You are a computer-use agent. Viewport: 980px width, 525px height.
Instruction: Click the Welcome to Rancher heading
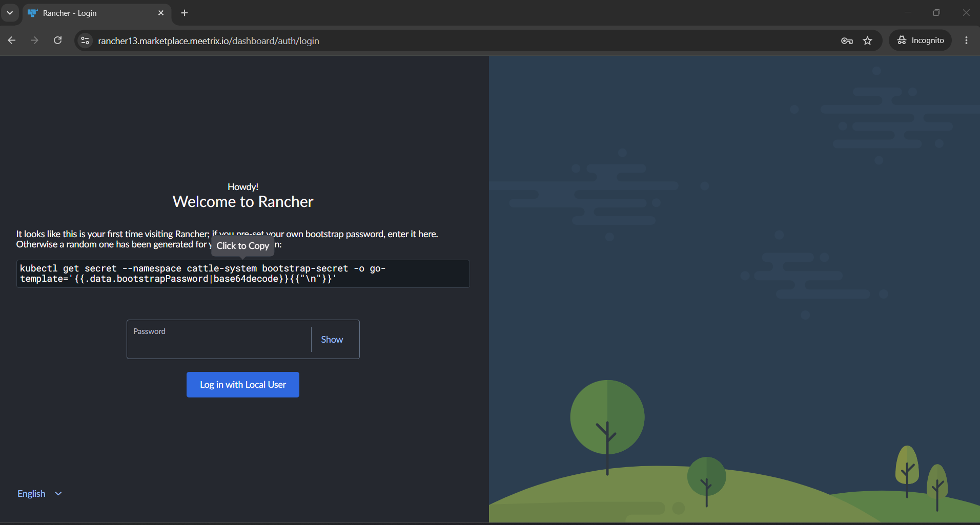243,202
